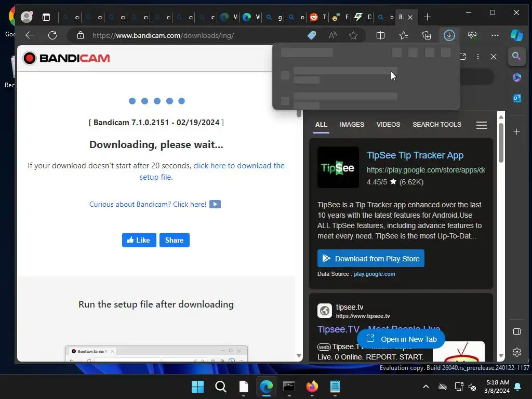This screenshot has height=399, width=532.
Task: Click the Bandicam page scrollbar thumb
Action: tap(299, 113)
